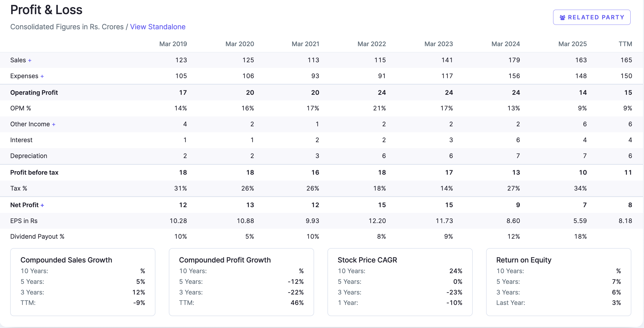This screenshot has width=644, height=328.
Task: Click the Operating Profit row label
Action: pyautogui.click(x=34, y=93)
